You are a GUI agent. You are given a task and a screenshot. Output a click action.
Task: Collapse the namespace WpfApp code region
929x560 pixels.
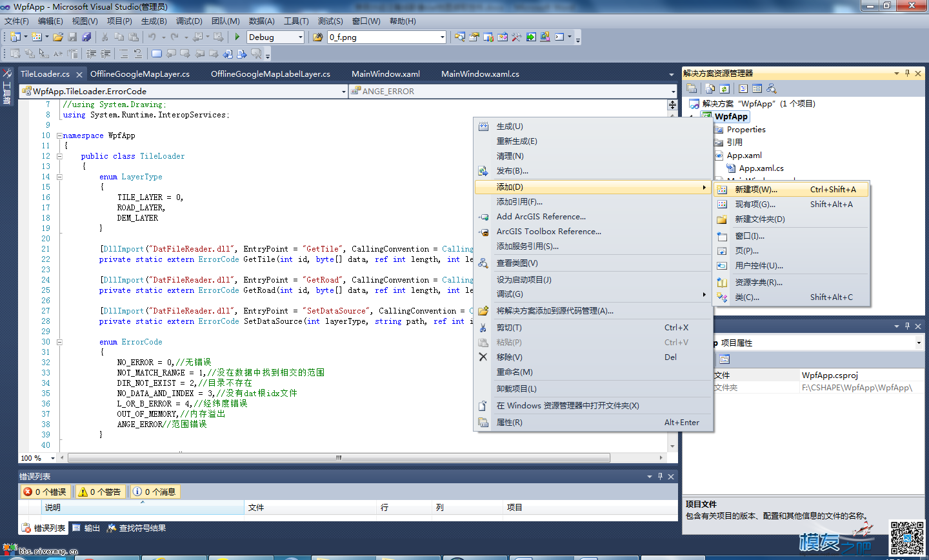[59, 135]
